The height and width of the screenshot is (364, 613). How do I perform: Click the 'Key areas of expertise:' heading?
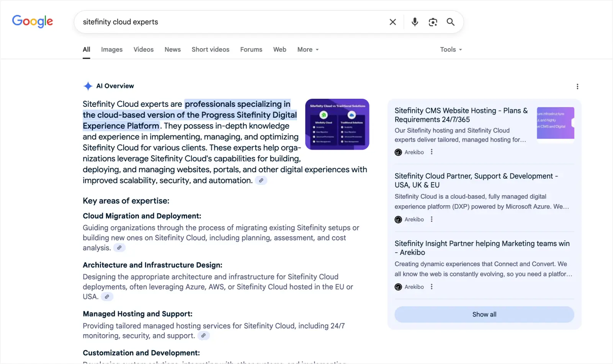(x=126, y=201)
